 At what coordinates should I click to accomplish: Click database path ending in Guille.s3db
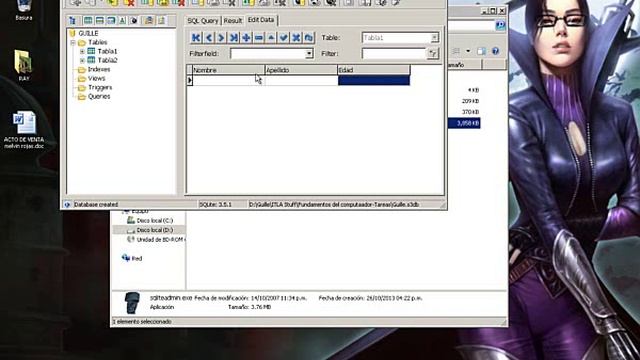tap(334, 204)
